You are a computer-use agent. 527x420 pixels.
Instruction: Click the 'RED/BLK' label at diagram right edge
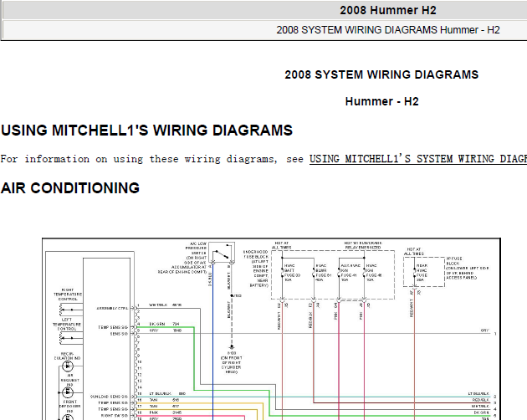tap(481, 400)
